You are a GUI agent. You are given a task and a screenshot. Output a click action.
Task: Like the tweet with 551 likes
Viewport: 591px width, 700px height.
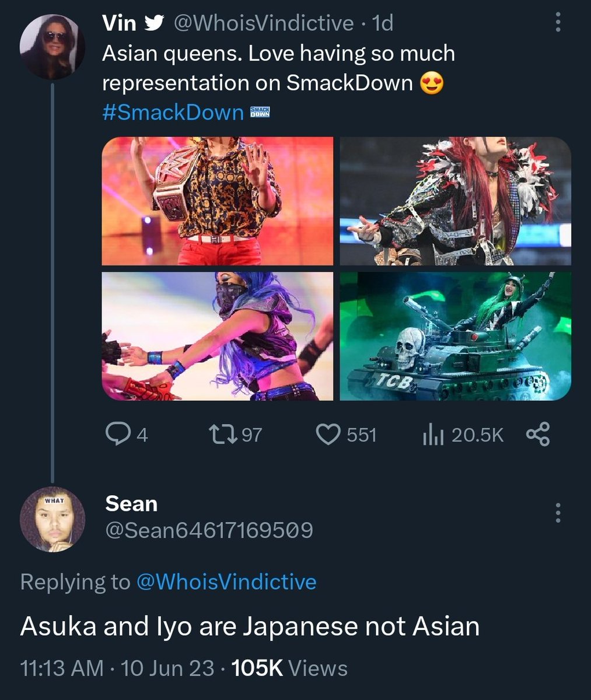[x=346, y=435]
